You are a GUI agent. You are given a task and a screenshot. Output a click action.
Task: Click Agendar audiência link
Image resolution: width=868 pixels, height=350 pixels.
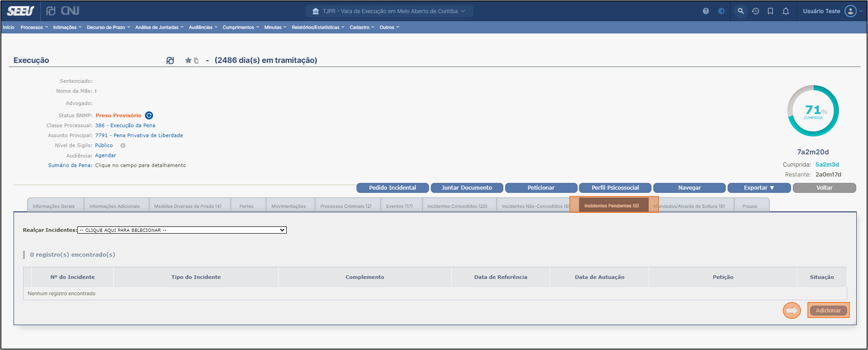(106, 155)
